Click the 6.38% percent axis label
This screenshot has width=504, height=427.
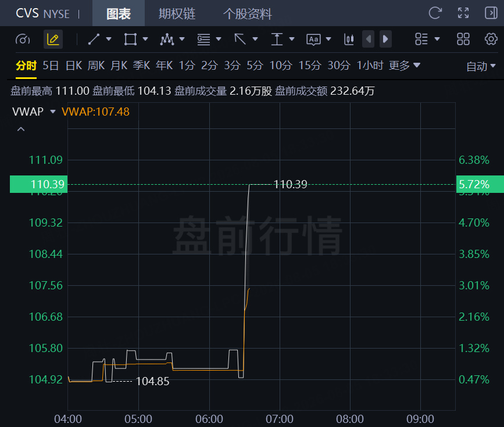[x=474, y=160]
